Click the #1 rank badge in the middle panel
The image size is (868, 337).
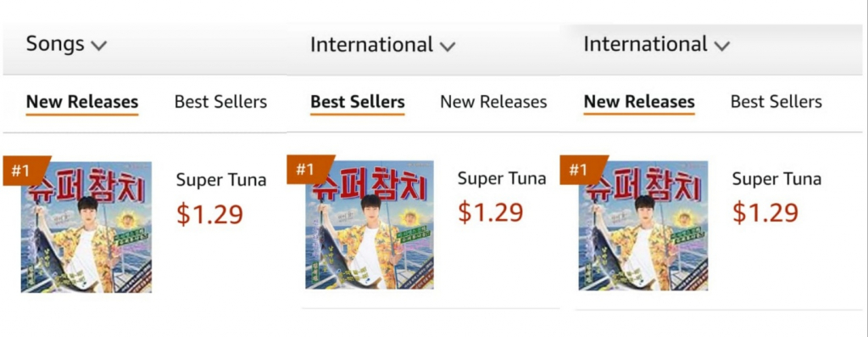point(309,169)
